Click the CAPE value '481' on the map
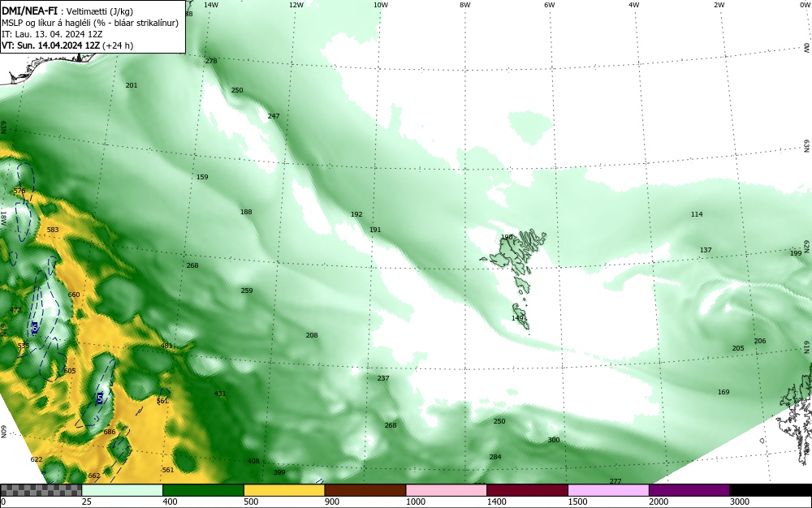This screenshot has width=812, height=508. 166,346
